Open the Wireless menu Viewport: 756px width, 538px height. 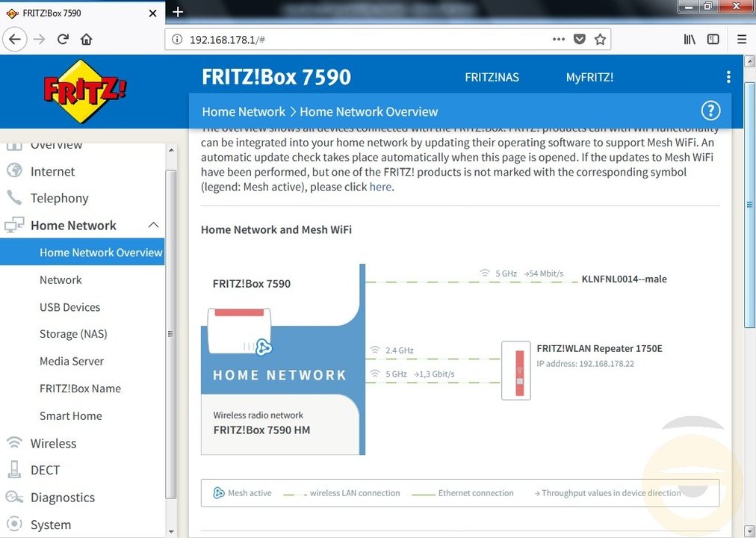53,443
